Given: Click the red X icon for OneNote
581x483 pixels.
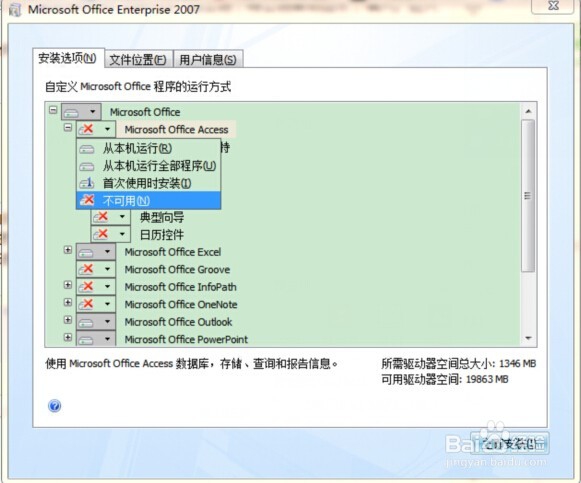Looking at the screenshot, I should [86, 304].
